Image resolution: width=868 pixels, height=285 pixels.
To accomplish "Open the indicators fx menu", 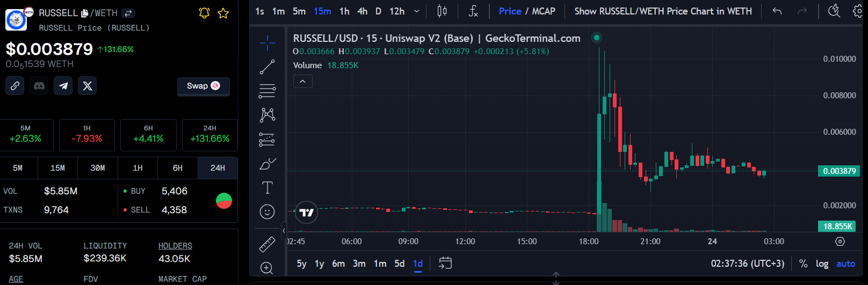I will (x=473, y=11).
